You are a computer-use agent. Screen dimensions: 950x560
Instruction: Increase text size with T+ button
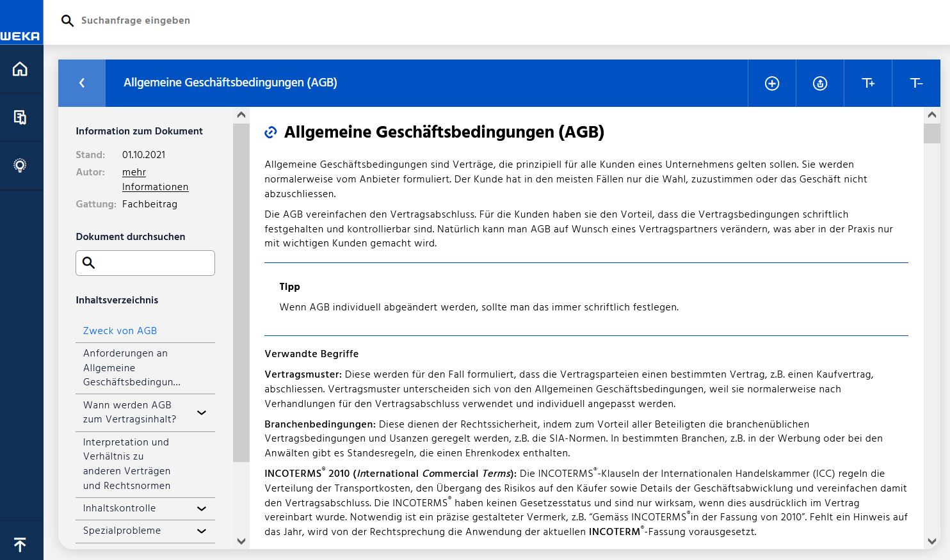[x=868, y=83]
